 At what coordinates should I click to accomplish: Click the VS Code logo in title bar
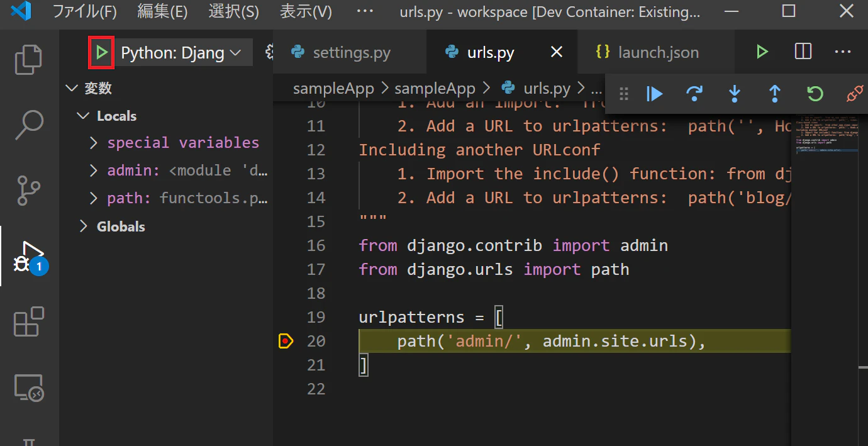21,12
